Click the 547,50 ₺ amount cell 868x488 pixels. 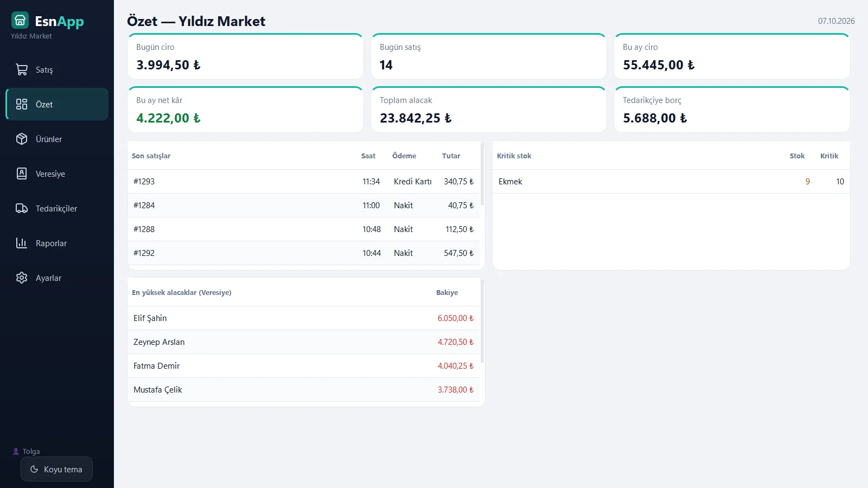(458, 253)
